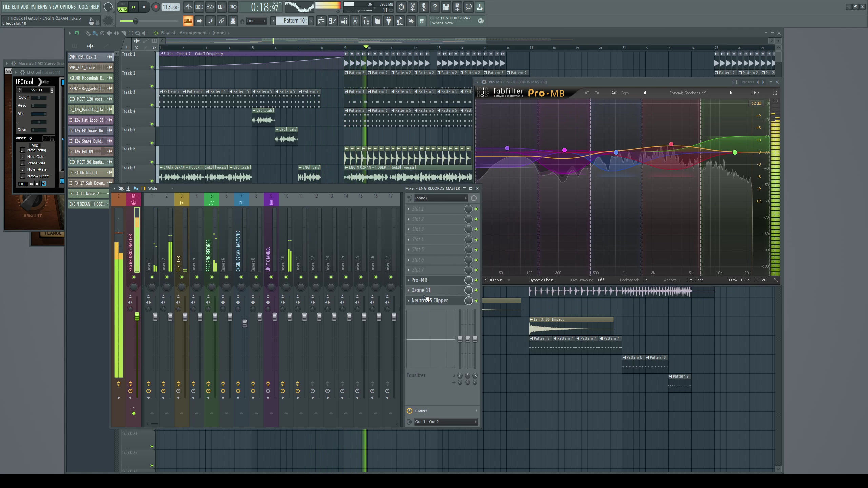Open the Out 1 - Out 2 output dropdown
Viewport: 868px width, 488px height.
pos(445,422)
